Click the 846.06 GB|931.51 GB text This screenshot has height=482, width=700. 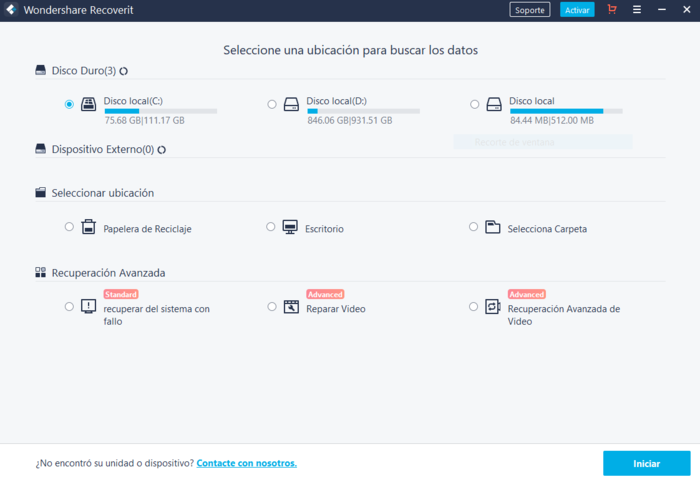[x=350, y=120]
